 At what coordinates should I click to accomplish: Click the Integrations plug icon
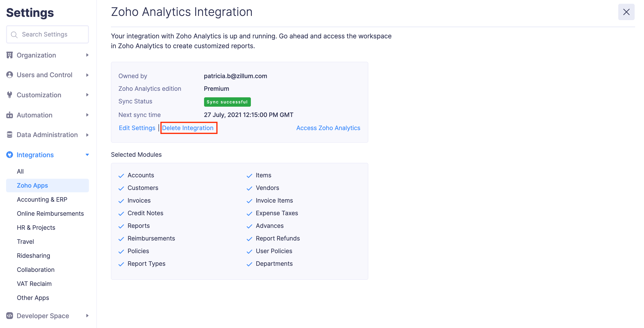[x=10, y=154]
